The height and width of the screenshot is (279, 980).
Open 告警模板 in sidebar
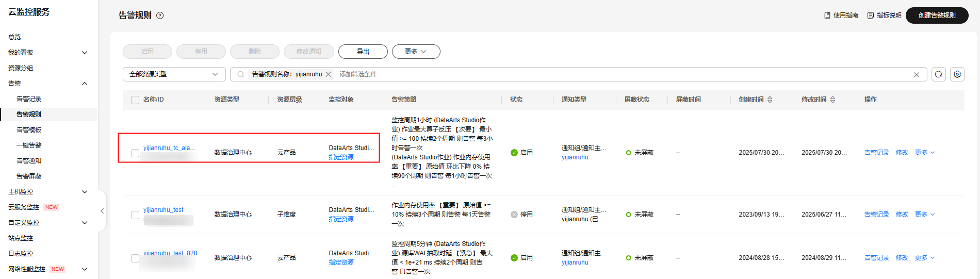click(x=29, y=130)
